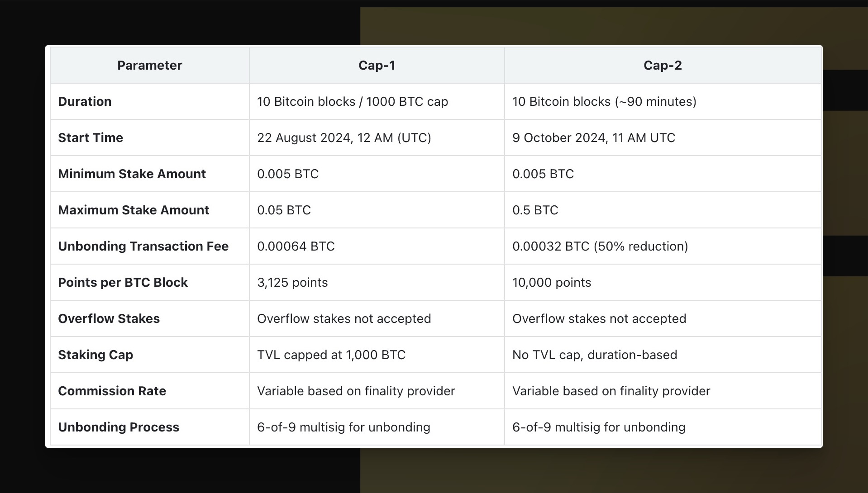This screenshot has height=493, width=868.
Task: Click the Duration row label
Action: point(85,101)
